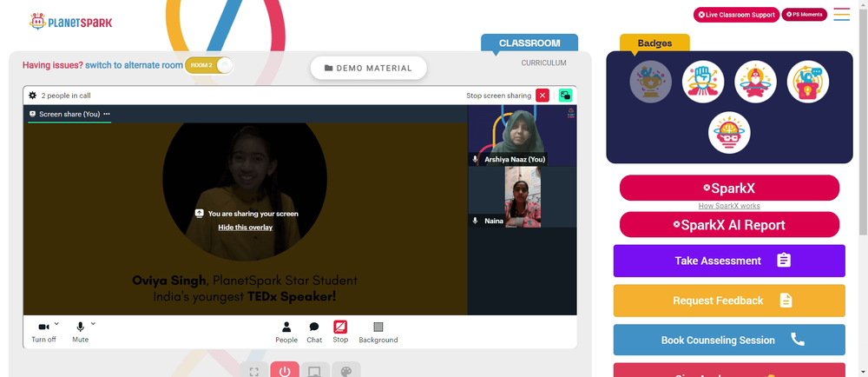Open the color palette icon button
Viewport: 868px width, 377px height.
[x=346, y=371]
